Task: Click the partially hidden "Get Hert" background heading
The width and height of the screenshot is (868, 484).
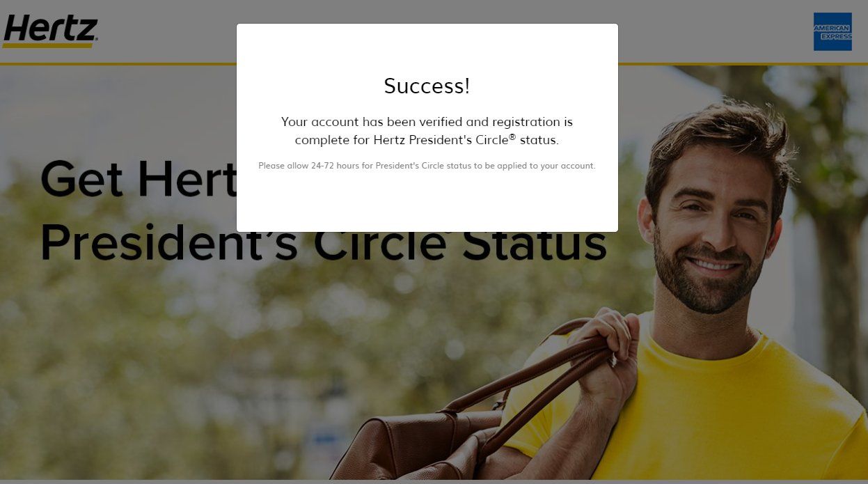Action: (139, 178)
